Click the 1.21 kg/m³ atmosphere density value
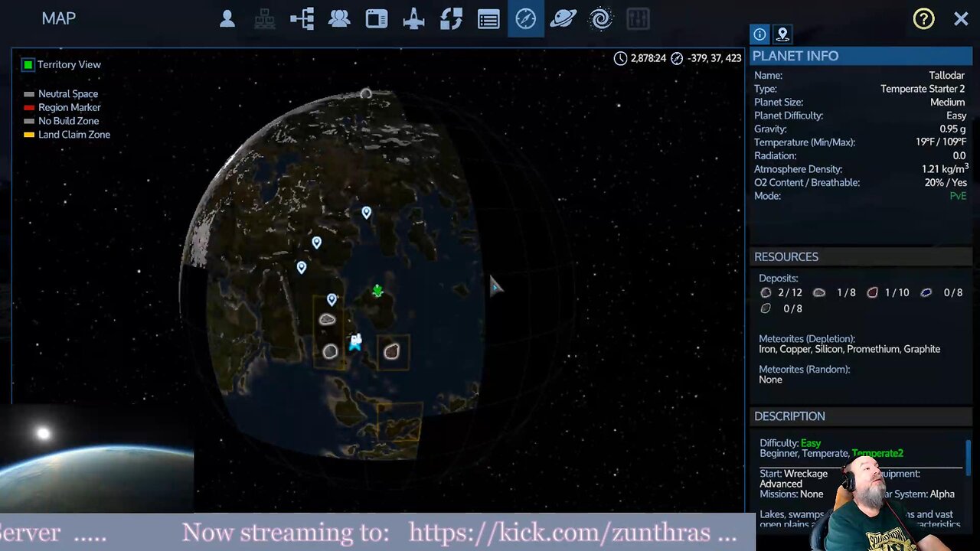Screen dimensions: 980x551 [x=945, y=168]
